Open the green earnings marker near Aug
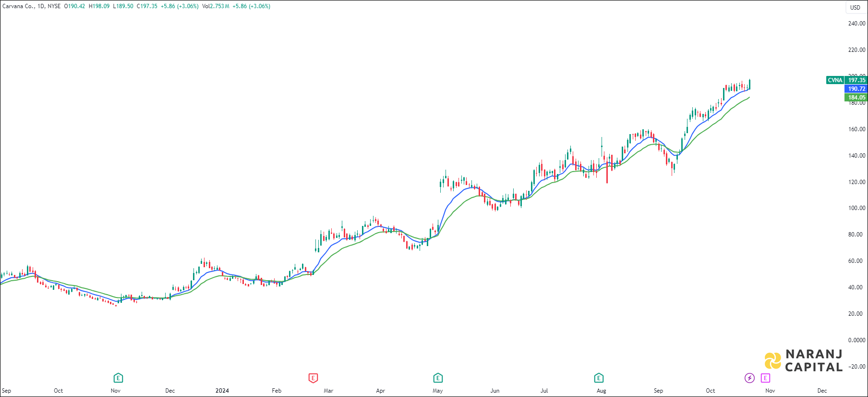868x397 pixels. [599, 378]
